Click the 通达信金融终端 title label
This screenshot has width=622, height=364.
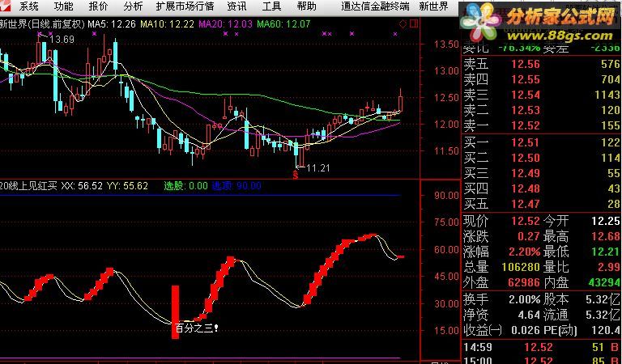(x=375, y=6)
